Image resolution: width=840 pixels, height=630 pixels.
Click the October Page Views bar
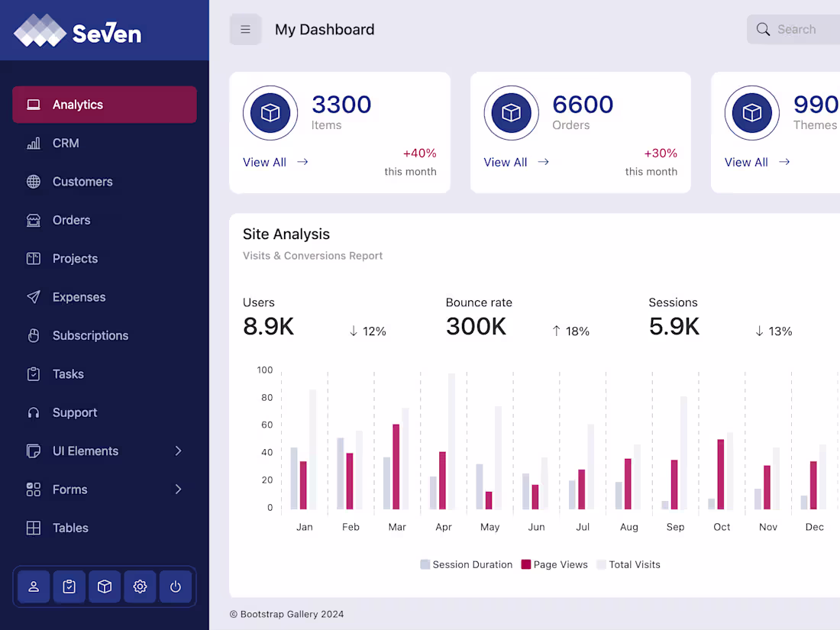(721, 474)
